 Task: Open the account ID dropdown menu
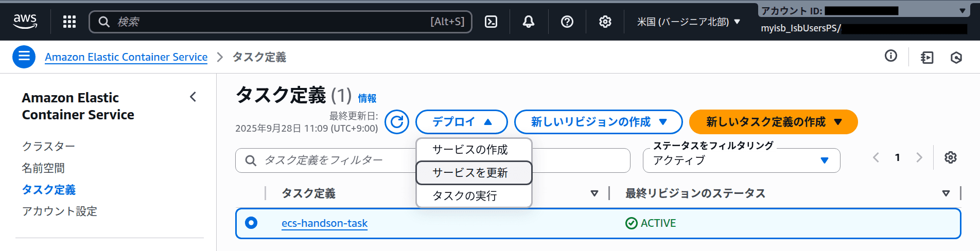(864, 10)
